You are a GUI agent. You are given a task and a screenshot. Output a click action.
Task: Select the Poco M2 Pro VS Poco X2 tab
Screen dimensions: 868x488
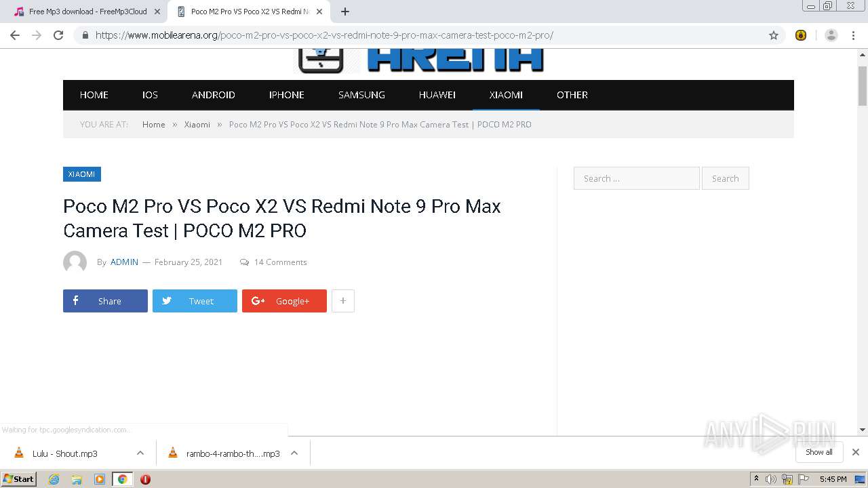(248, 12)
